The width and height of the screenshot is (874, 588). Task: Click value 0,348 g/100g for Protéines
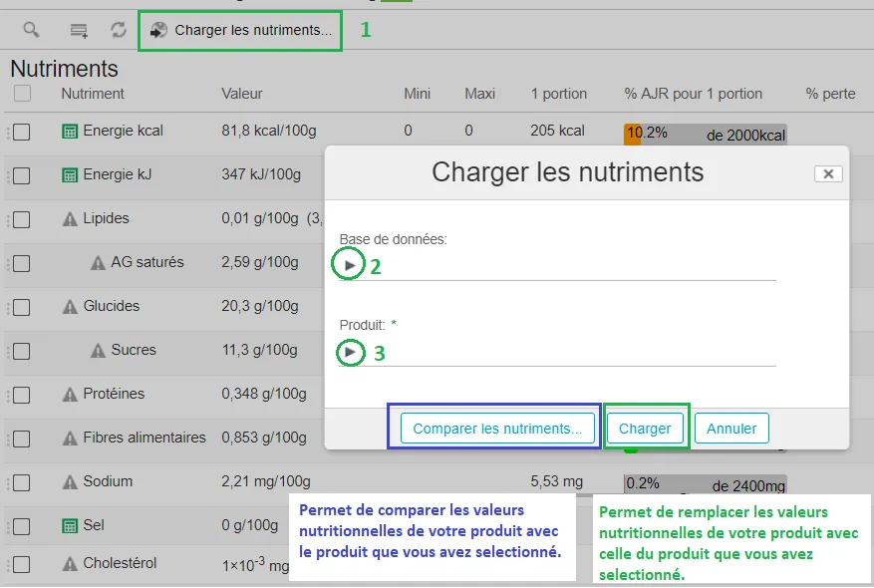pyautogui.click(x=264, y=394)
